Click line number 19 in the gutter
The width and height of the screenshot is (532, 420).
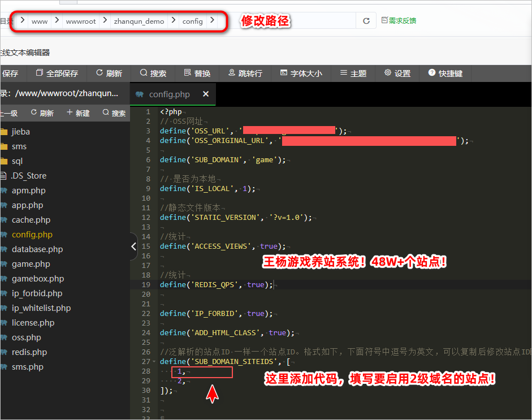click(x=146, y=285)
